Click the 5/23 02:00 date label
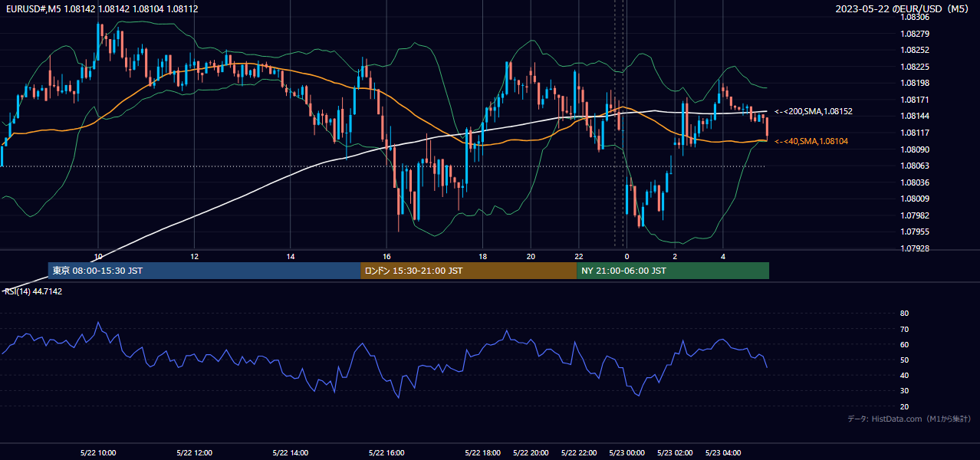The width and height of the screenshot is (980, 460). point(675,452)
